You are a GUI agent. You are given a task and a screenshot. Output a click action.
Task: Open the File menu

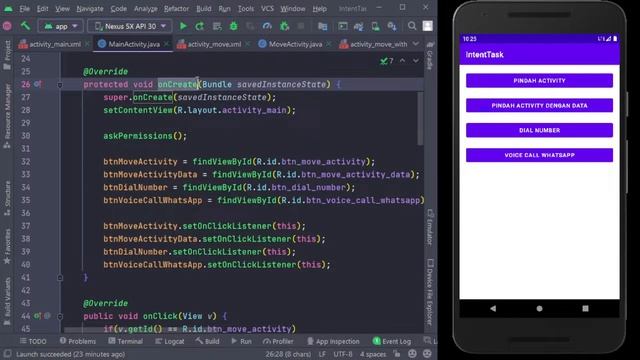tap(24, 9)
